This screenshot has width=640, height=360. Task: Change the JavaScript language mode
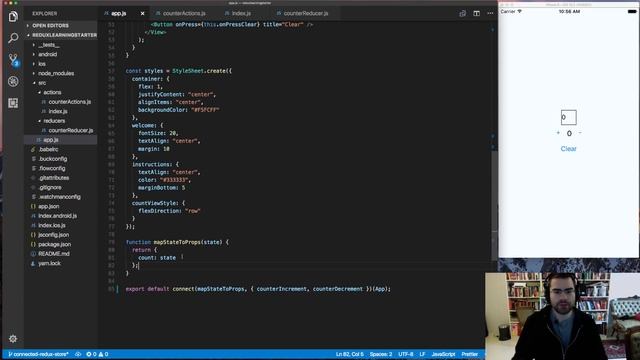pos(443,354)
